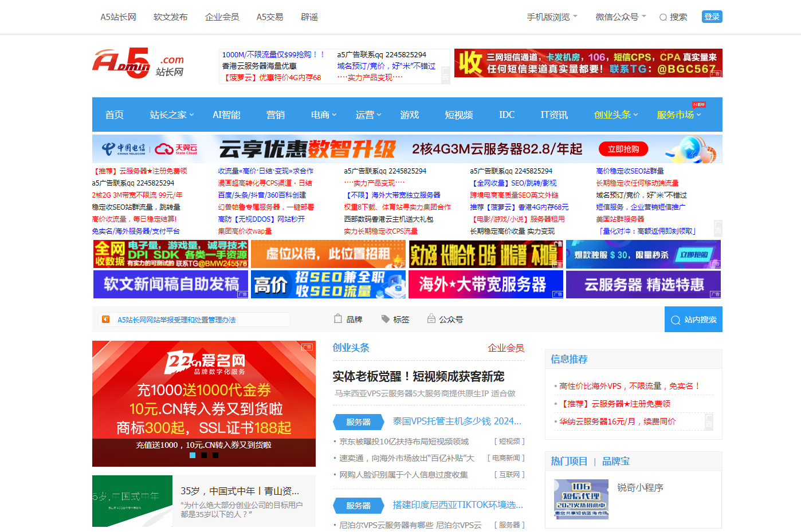This screenshot has width=801, height=532.
Task: Open 虚位以待，此位置招租 orange banner
Action: [x=328, y=254]
